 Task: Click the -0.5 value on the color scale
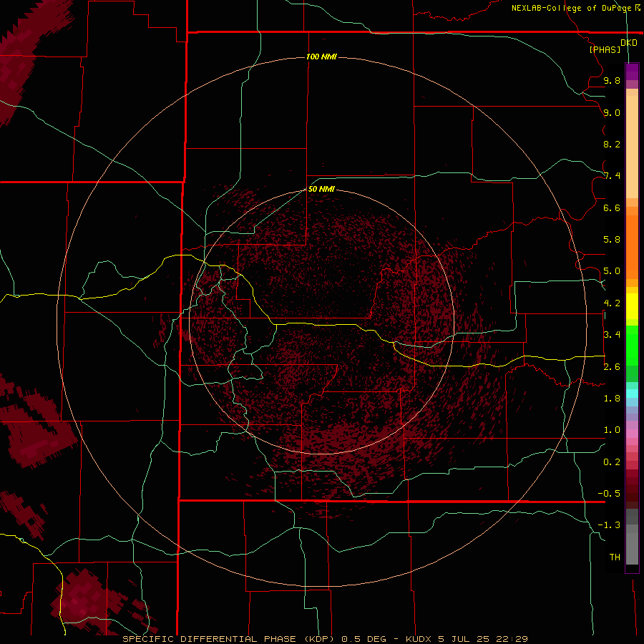click(x=609, y=494)
